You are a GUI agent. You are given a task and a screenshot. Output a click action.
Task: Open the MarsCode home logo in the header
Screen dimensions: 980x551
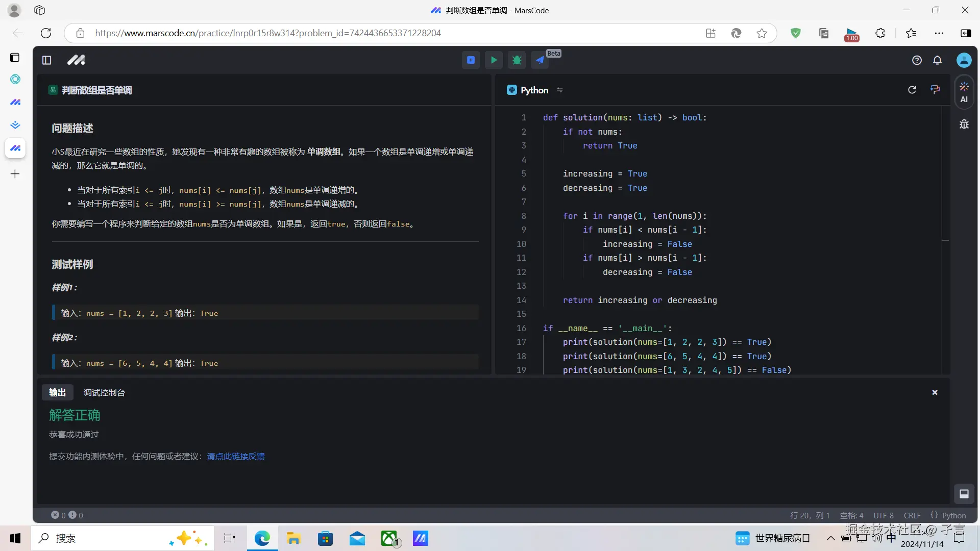(76, 60)
